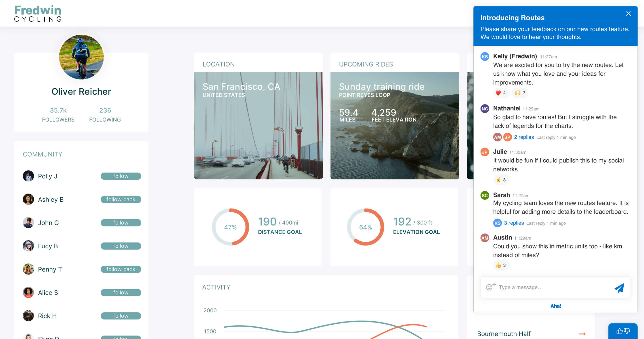Click the raised hands reaction on Kelly's comment

click(520, 93)
